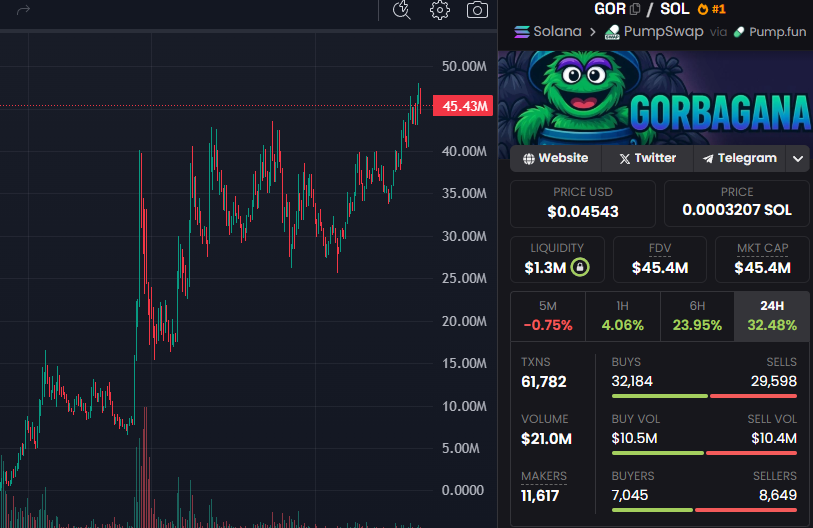This screenshot has width=813, height=528.
Task: Click the Pump.fun pill icon
Action: point(739,32)
